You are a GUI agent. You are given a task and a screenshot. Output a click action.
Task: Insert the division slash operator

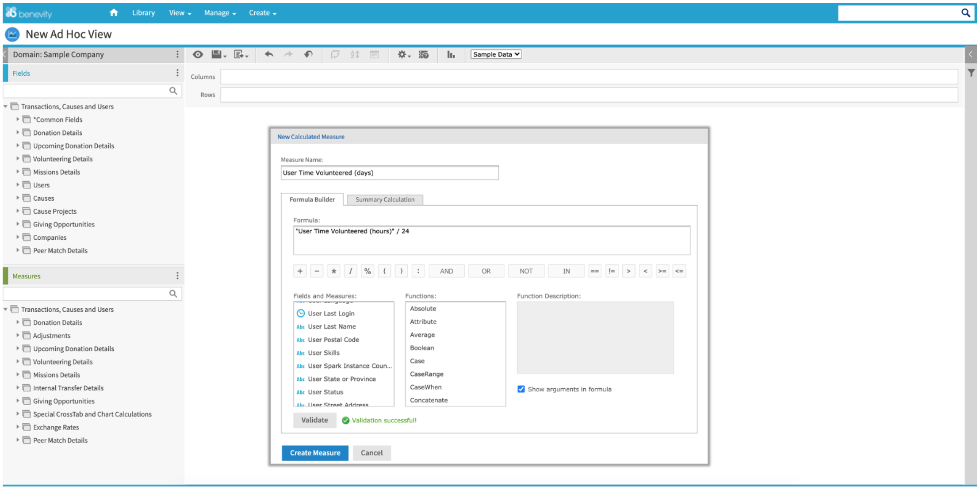350,271
